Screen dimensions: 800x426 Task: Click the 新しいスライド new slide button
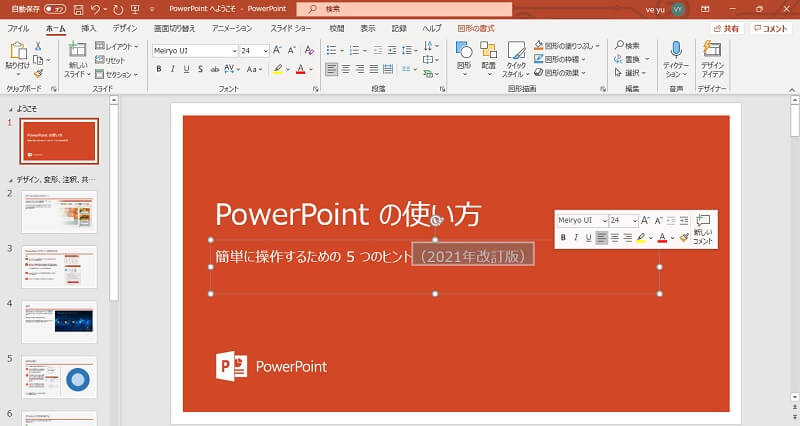(x=78, y=60)
